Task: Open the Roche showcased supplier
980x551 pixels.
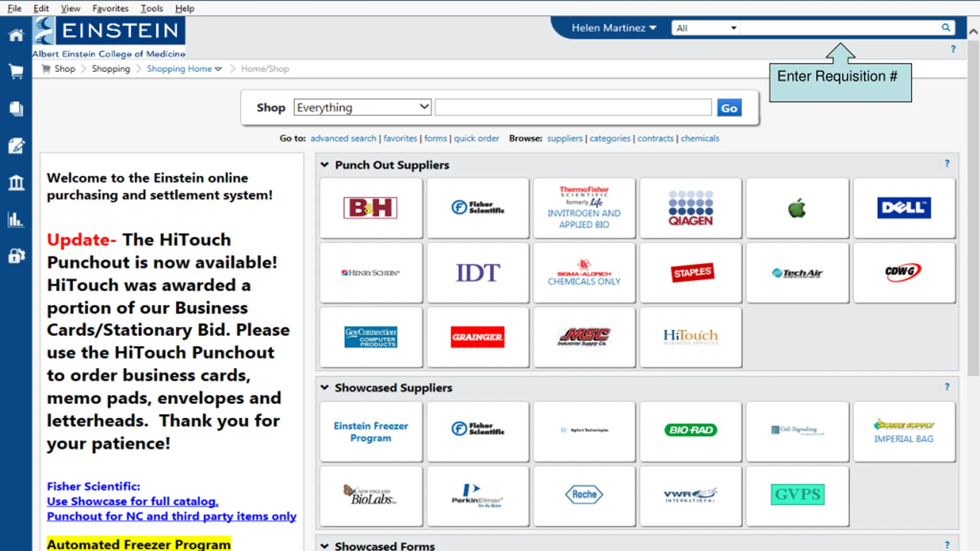Action: [584, 496]
